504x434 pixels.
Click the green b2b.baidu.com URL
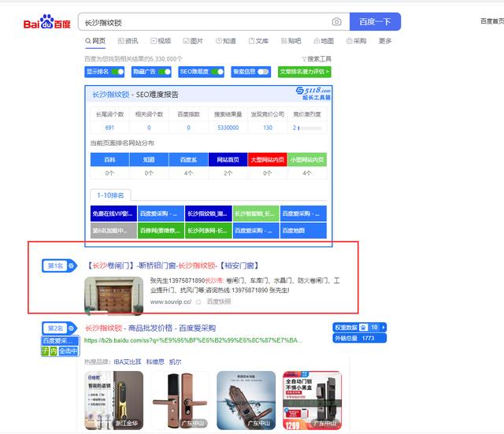point(193,340)
